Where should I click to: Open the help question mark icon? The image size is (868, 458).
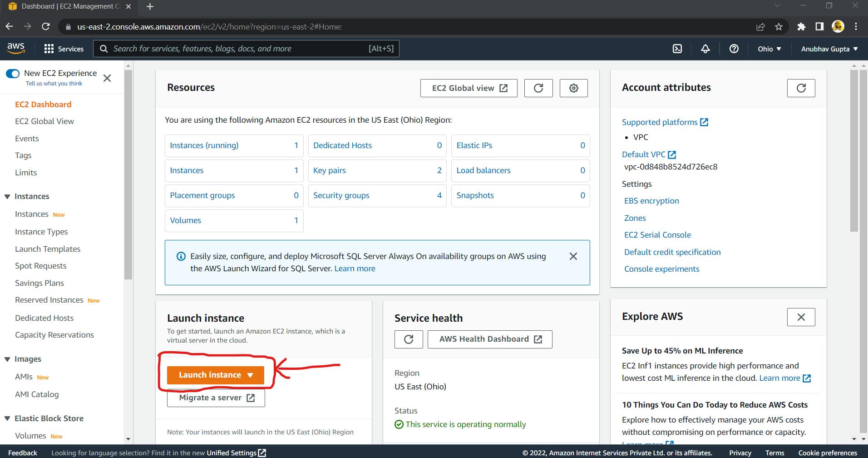pos(734,49)
